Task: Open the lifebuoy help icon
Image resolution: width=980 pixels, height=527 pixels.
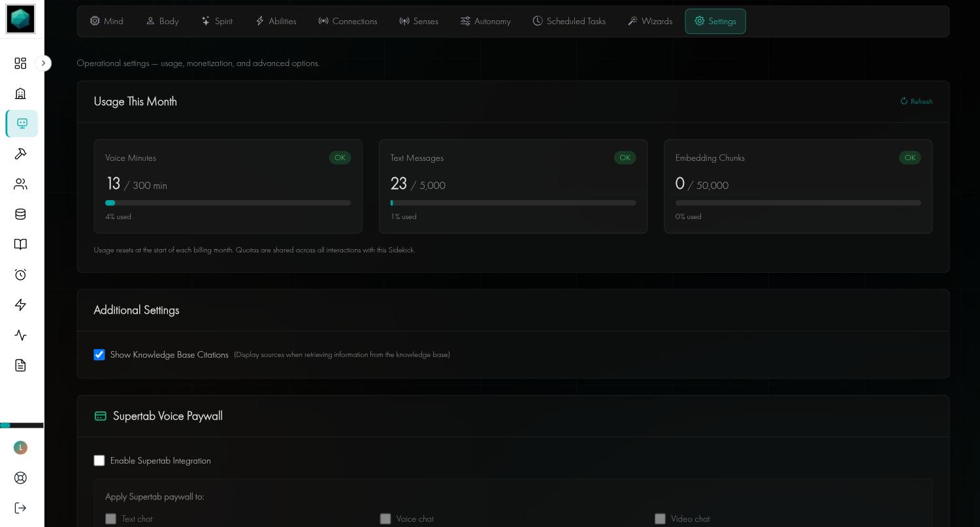Action: coord(20,478)
